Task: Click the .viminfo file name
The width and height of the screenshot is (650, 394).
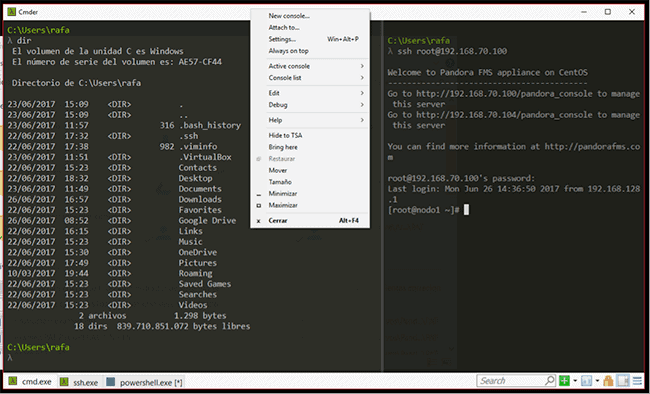Action: click(x=198, y=146)
